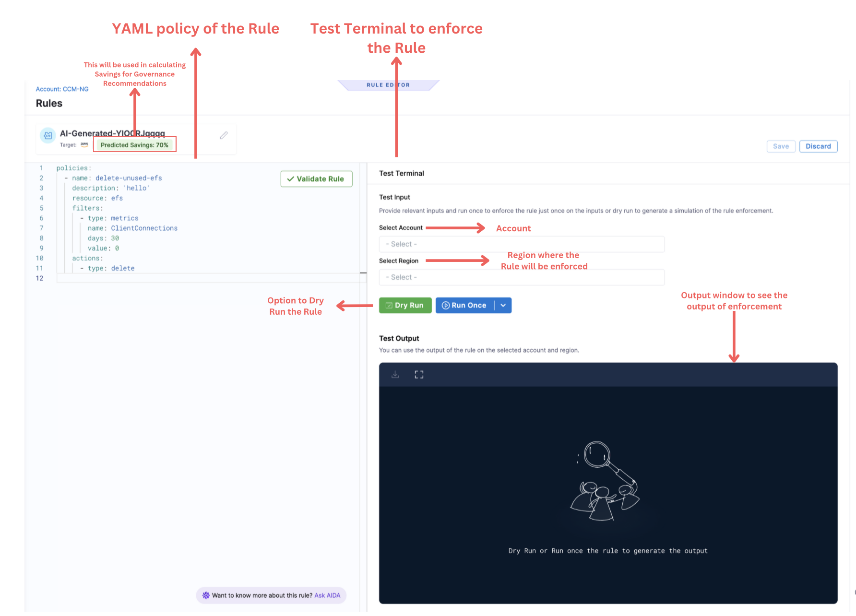Viewport: 856px width, 616px height.
Task: Download the test output log
Action: coord(395,375)
